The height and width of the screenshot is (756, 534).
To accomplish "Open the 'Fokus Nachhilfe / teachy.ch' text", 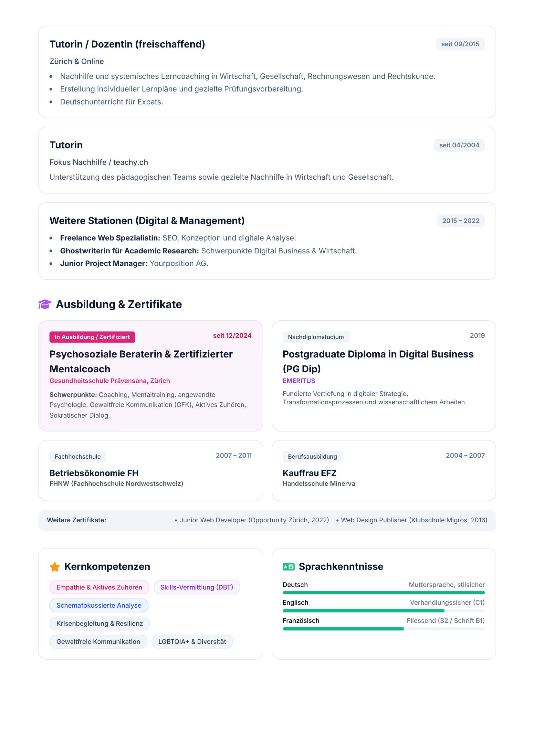I will click(x=99, y=162).
